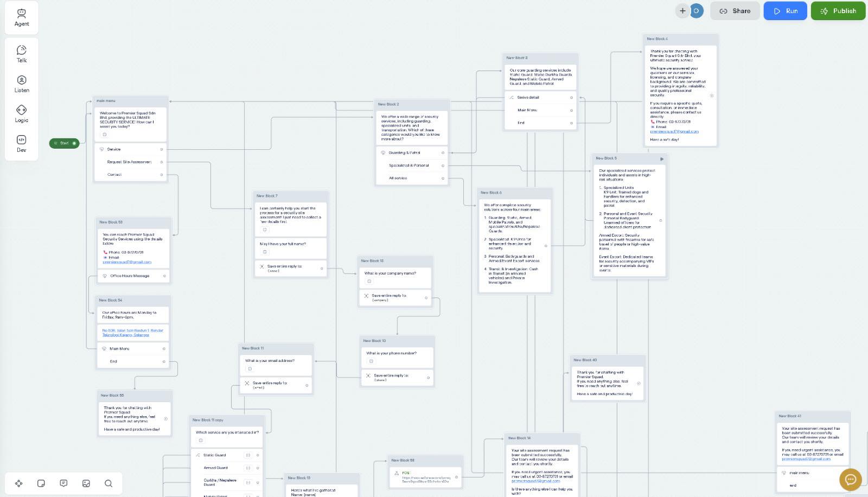The height and width of the screenshot is (497, 868).
Task: Click the New Block 40 thank-you message
Action: pyautogui.click(x=608, y=383)
